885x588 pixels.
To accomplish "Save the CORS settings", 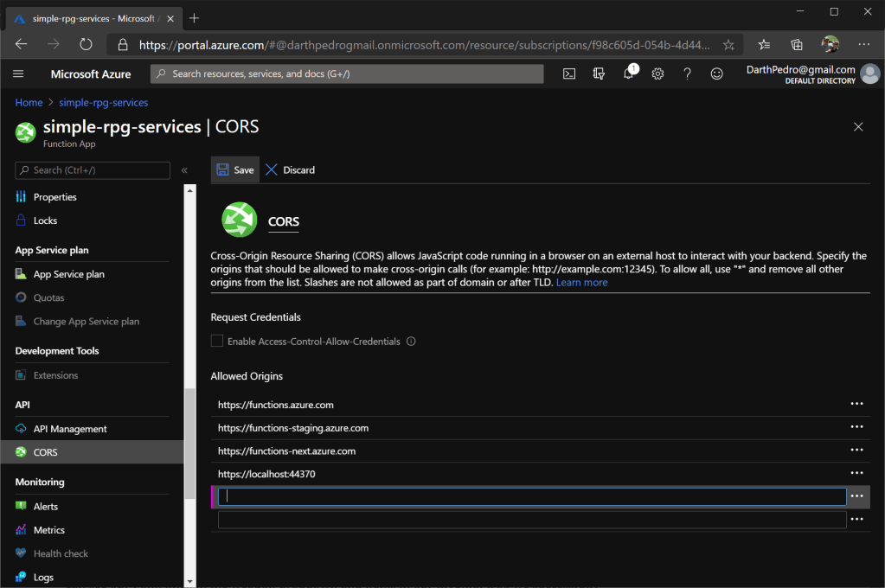I will (x=235, y=170).
